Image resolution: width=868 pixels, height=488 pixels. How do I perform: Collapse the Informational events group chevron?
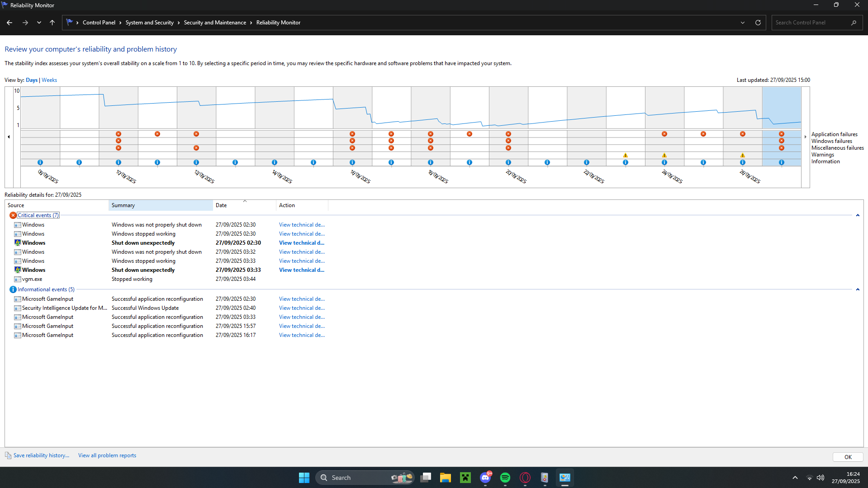(858, 289)
